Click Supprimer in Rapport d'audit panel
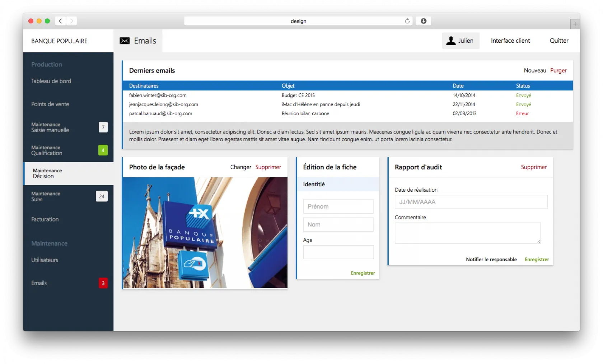This screenshot has width=603, height=364. point(534,167)
